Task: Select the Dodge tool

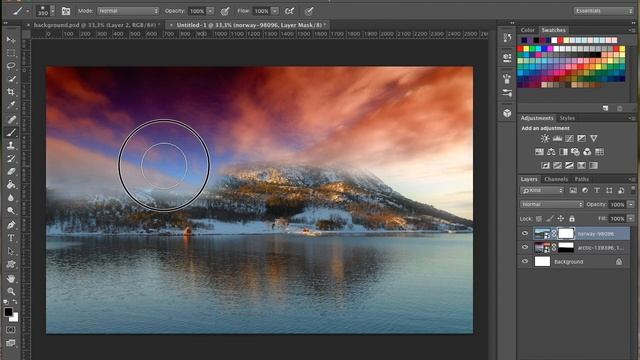Action: pyautogui.click(x=11, y=211)
